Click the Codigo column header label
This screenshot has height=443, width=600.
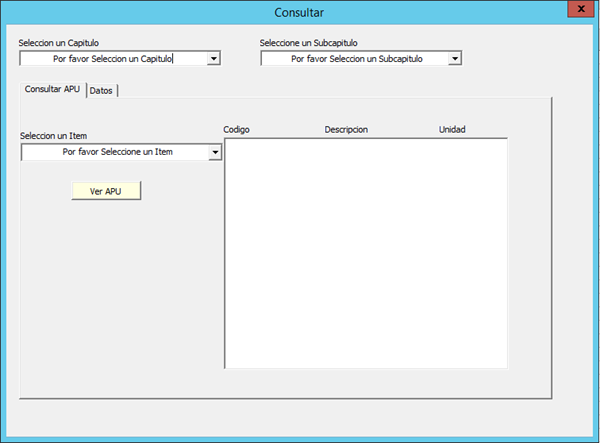(x=236, y=130)
